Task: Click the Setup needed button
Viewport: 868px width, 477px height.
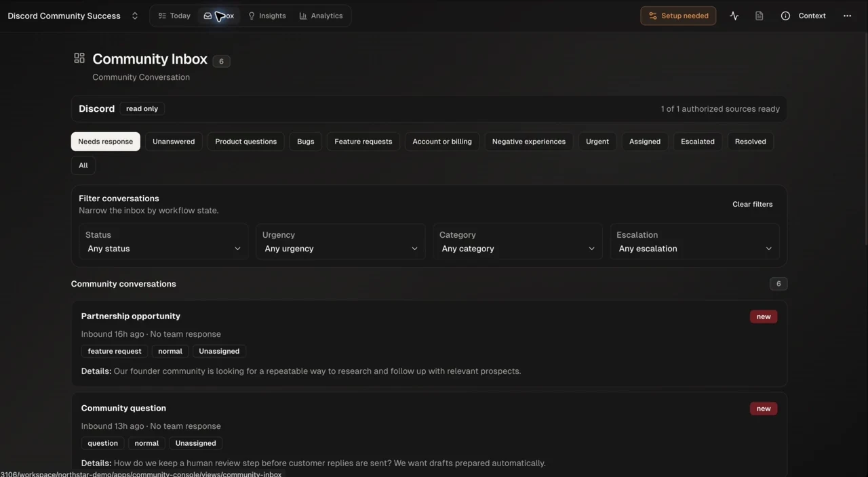Action: (x=678, y=16)
